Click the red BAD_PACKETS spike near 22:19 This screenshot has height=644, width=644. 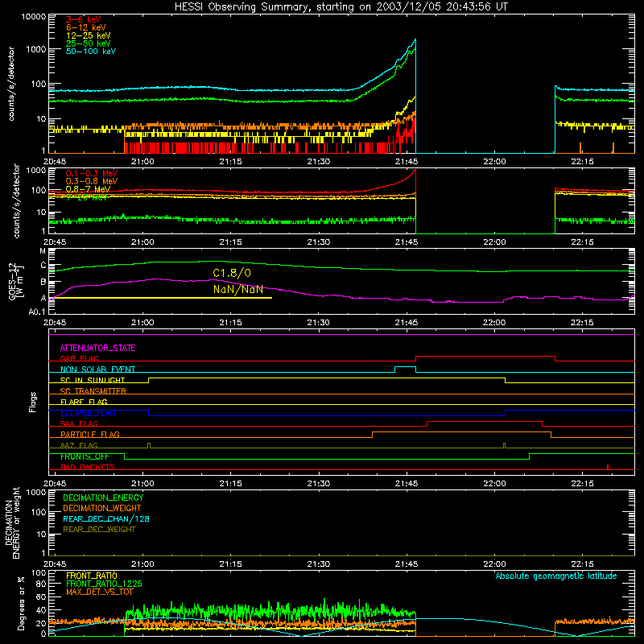(x=608, y=467)
